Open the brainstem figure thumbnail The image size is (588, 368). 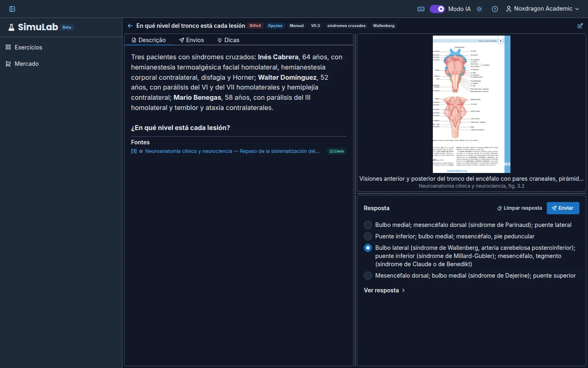472,104
